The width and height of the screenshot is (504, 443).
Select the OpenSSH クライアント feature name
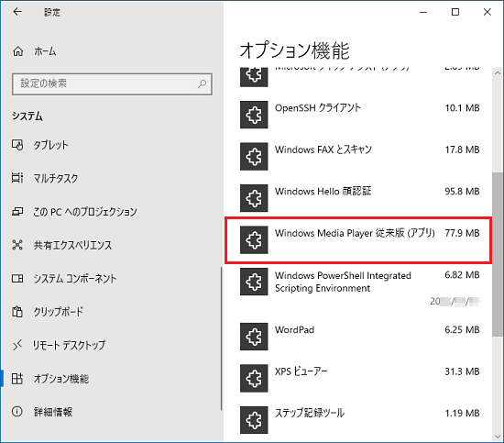(x=318, y=108)
